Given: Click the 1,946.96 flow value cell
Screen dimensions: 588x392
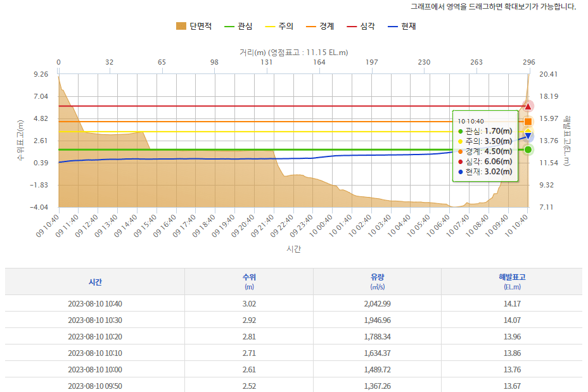Looking at the screenshot, I should 378,320.
